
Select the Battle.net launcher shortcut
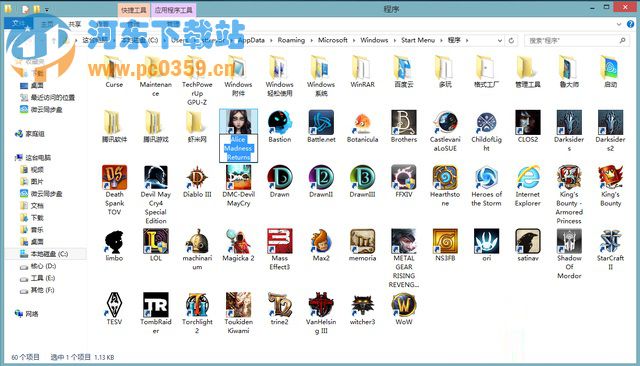point(321,122)
